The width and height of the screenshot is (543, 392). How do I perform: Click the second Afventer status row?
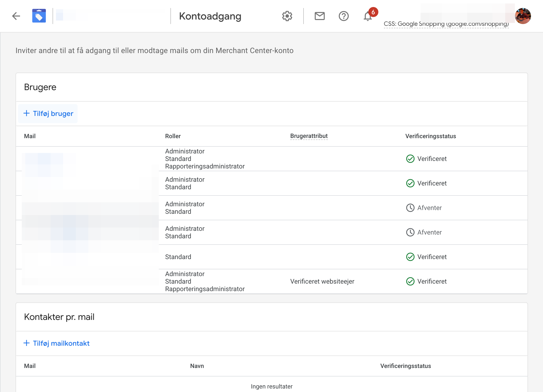click(272, 232)
